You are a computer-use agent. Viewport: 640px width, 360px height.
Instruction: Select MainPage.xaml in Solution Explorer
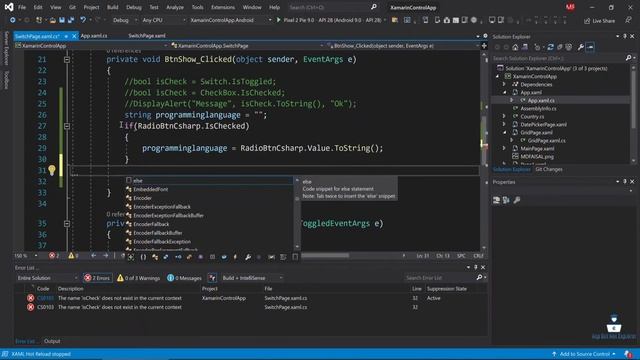(537, 149)
